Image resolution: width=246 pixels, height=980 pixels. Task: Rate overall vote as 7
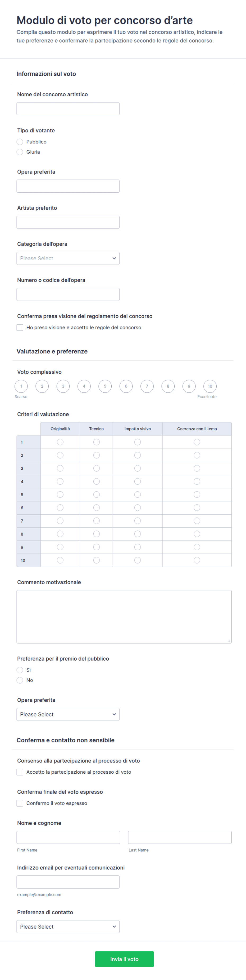tap(147, 386)
